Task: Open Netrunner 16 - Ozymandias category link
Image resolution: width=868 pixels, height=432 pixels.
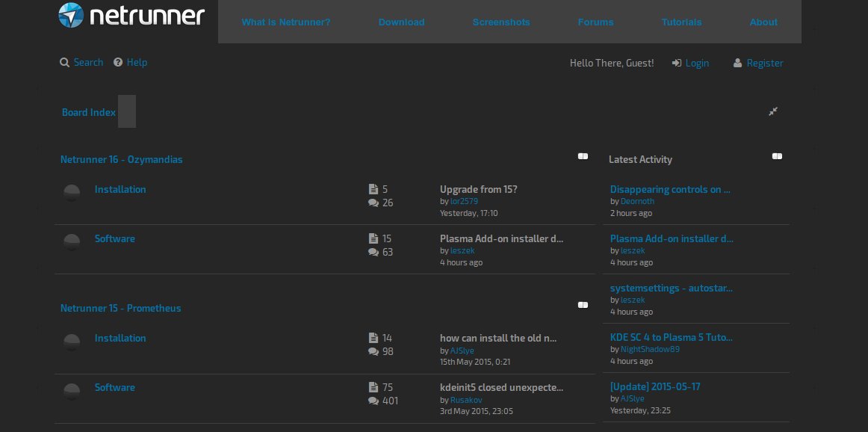Action: click(x=121, y=159)
